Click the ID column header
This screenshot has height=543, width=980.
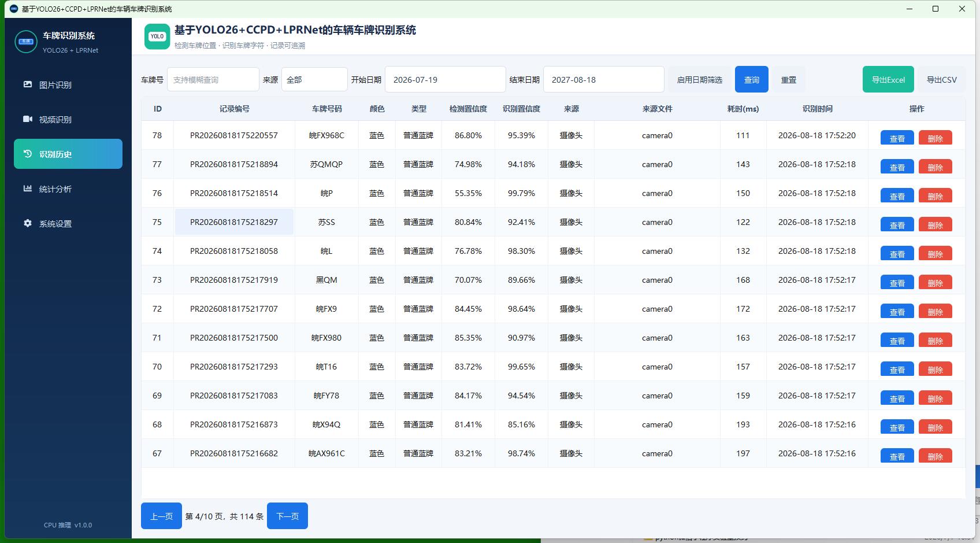pyautogui.click(x=158, y=109)
